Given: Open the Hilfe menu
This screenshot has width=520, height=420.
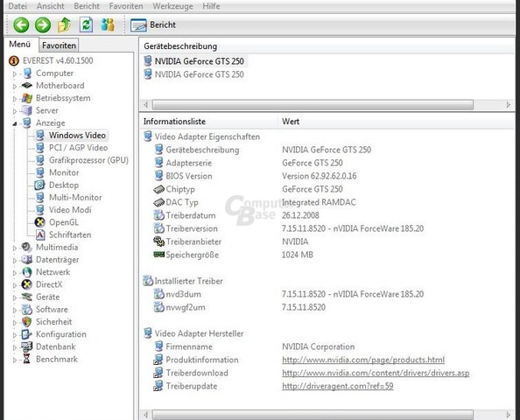Looking at the screenshot, I should click(x=211, y=6).
